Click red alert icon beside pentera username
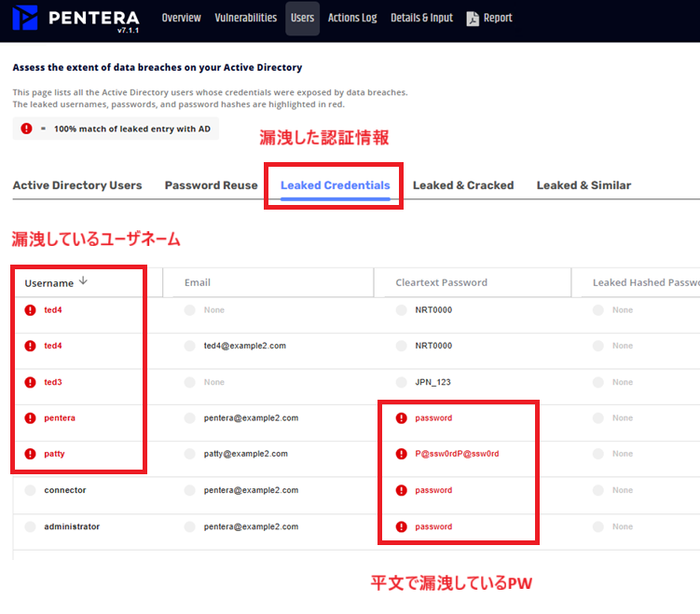The height and width of the screenshot is (614, 700). pos(31,418)
